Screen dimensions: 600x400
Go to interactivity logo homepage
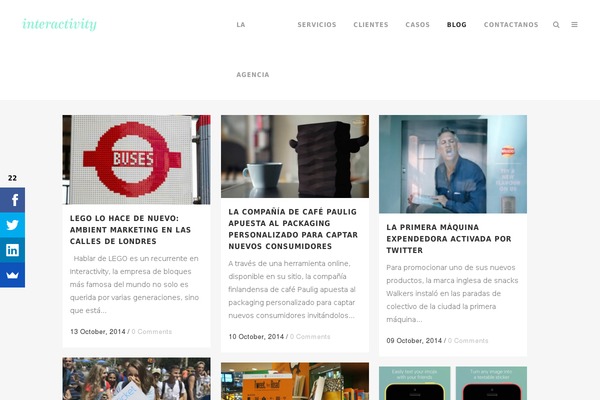click(59, 24)
